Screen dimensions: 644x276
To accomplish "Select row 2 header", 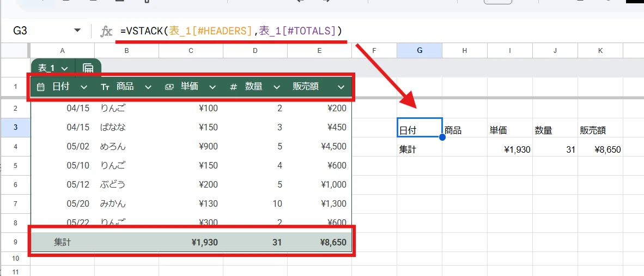I will tap(15, 109).
